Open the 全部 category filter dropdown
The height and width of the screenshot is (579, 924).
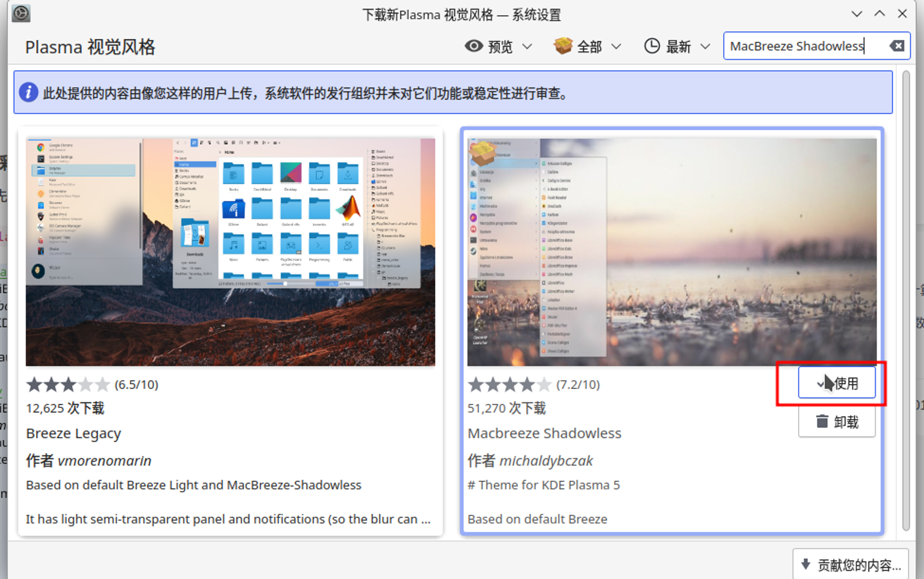point(588,46)
